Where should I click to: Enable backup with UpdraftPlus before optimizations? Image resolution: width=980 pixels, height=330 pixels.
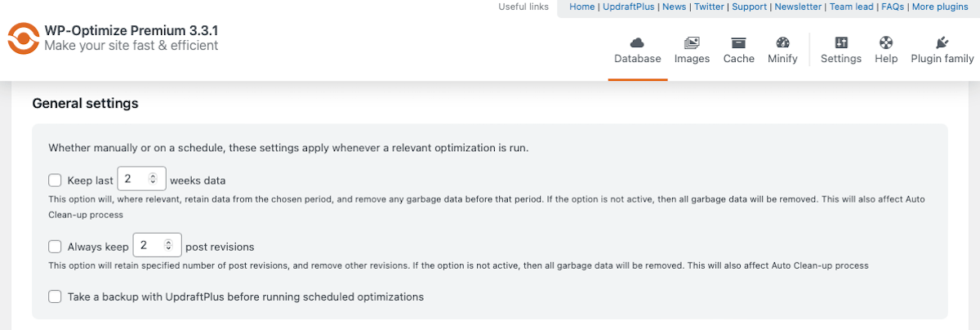(55, 297)
